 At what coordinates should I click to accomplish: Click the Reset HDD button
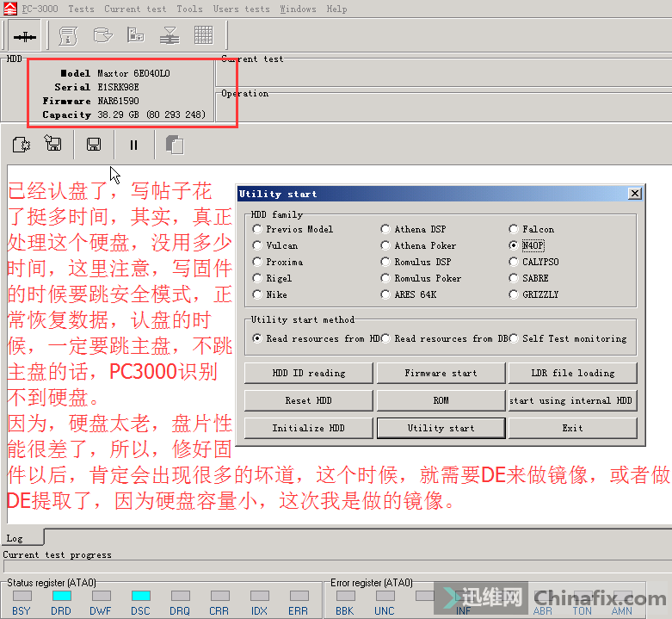coord(309,400)
